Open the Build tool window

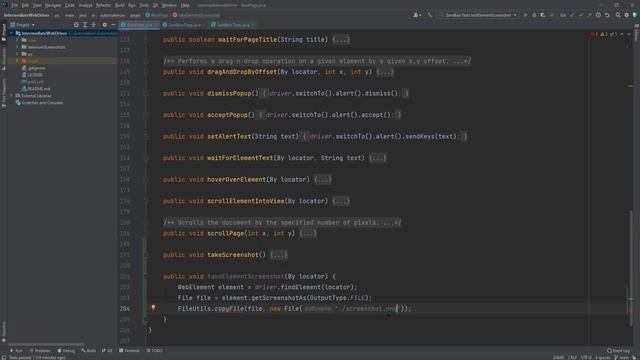[x=89, y=351]
